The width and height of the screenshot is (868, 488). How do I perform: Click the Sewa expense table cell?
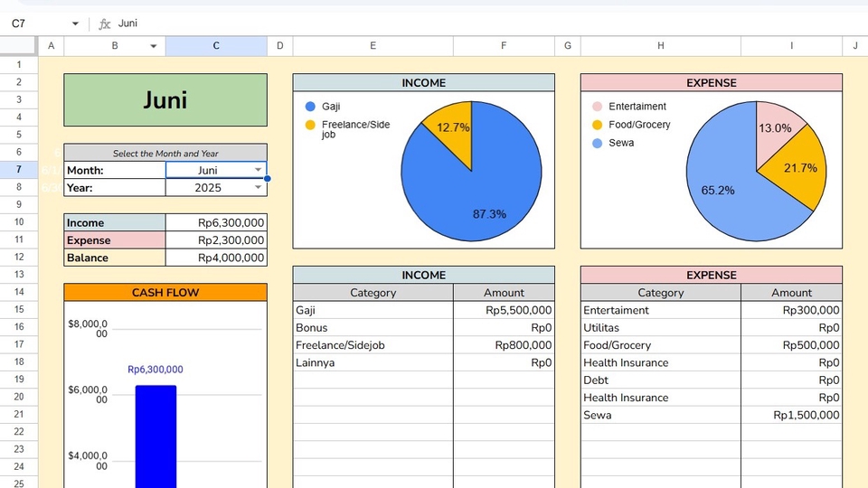(x=660, y=415)
